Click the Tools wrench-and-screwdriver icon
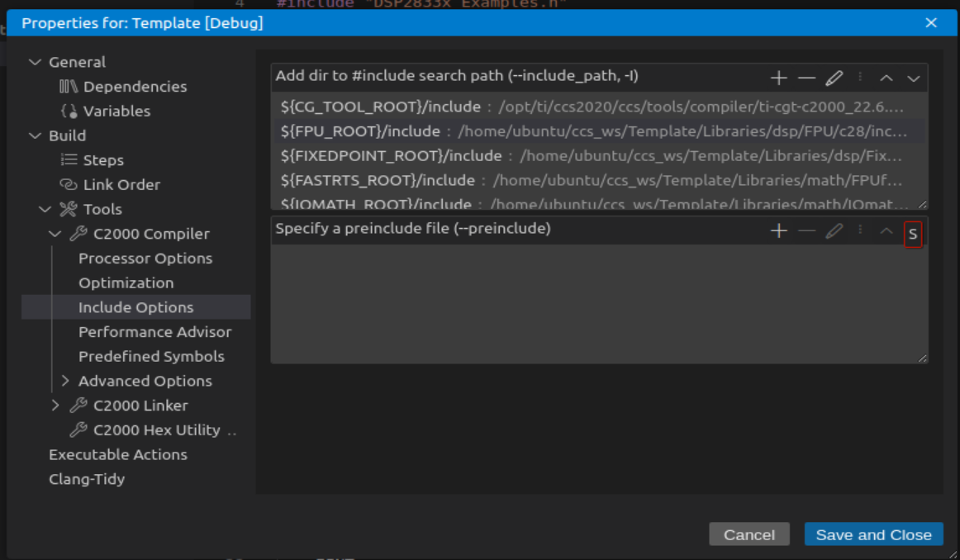Viewport: 960px width, 560px height. tap(68, 209)
